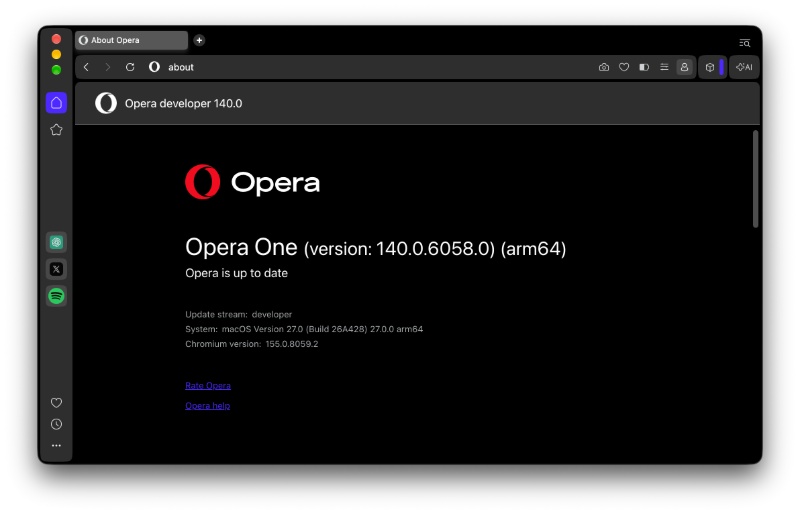800x514 pixels.
Task: Open sidebar home start page button
Action: [x=56, y=103]
